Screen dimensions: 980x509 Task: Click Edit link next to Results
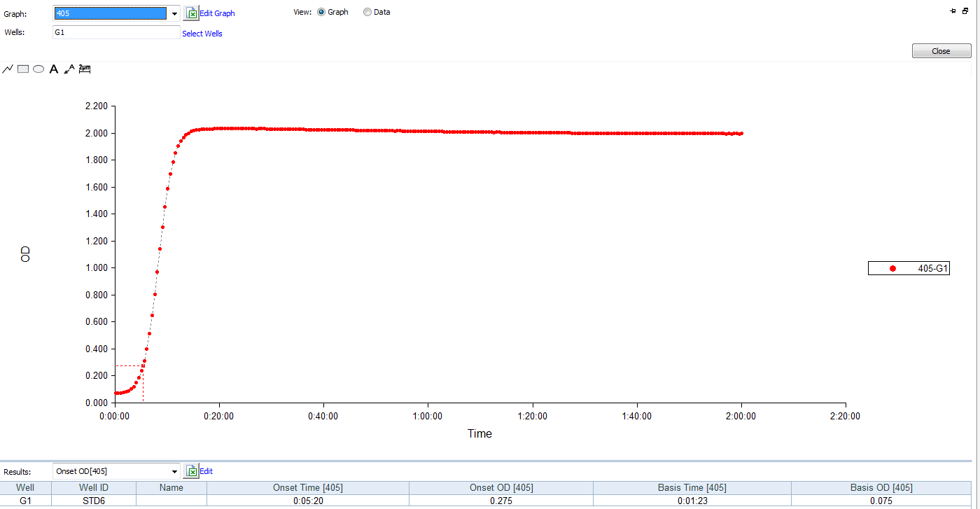click(x=206, y=471)
